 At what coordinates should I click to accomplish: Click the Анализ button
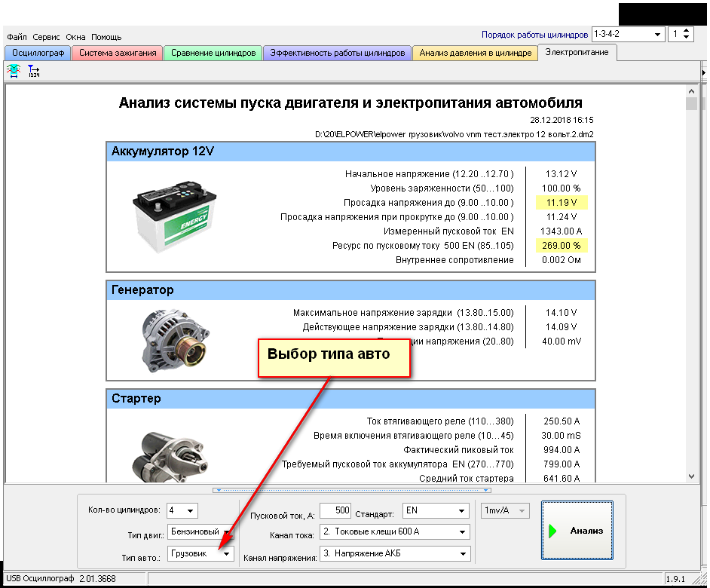coord(577,531)
